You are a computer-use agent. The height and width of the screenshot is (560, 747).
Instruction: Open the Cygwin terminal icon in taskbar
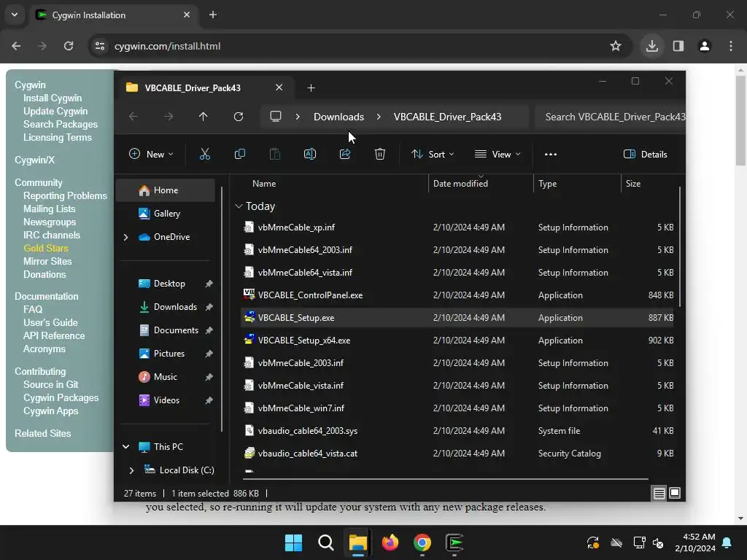pyautogui.click(x=454, y=542)
